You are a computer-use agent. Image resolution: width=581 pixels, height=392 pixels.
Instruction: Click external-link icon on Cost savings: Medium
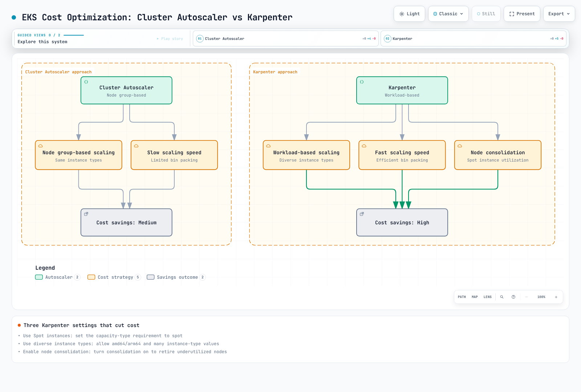(x=86, y=214)
